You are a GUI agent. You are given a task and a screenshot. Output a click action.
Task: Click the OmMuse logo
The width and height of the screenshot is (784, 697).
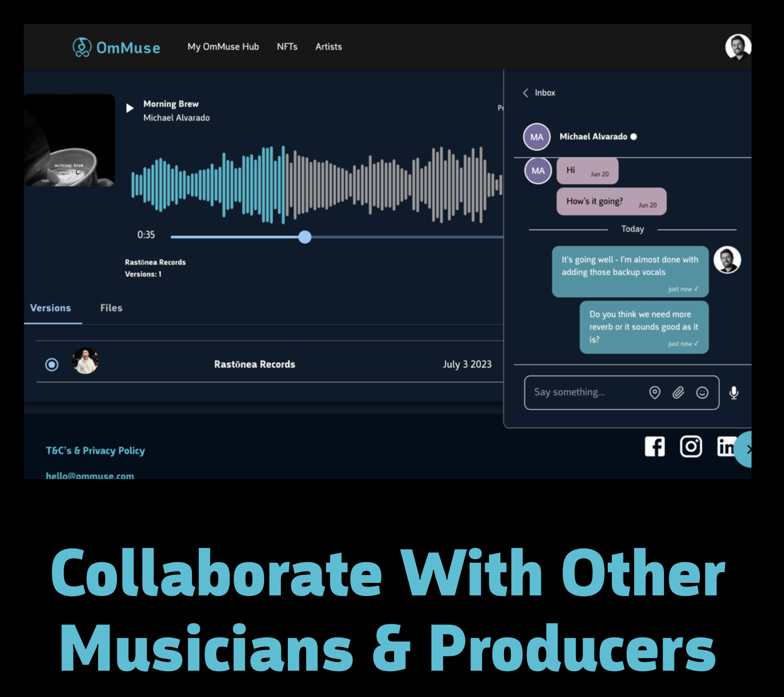click(116, 47)
